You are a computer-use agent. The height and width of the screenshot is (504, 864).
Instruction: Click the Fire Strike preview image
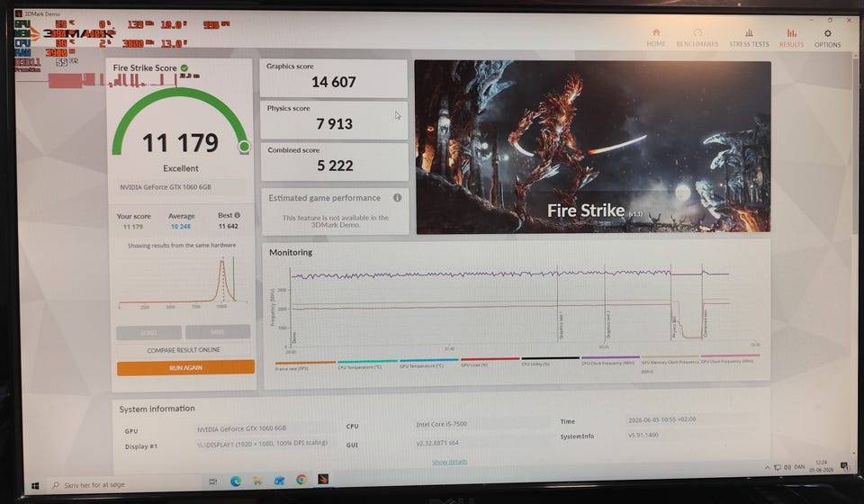click(x=592, y=147)
